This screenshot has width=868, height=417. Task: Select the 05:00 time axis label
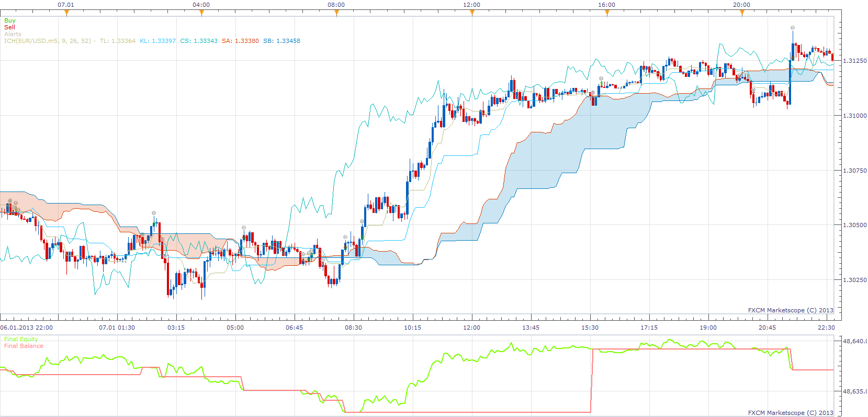click(x=235, y=328)
